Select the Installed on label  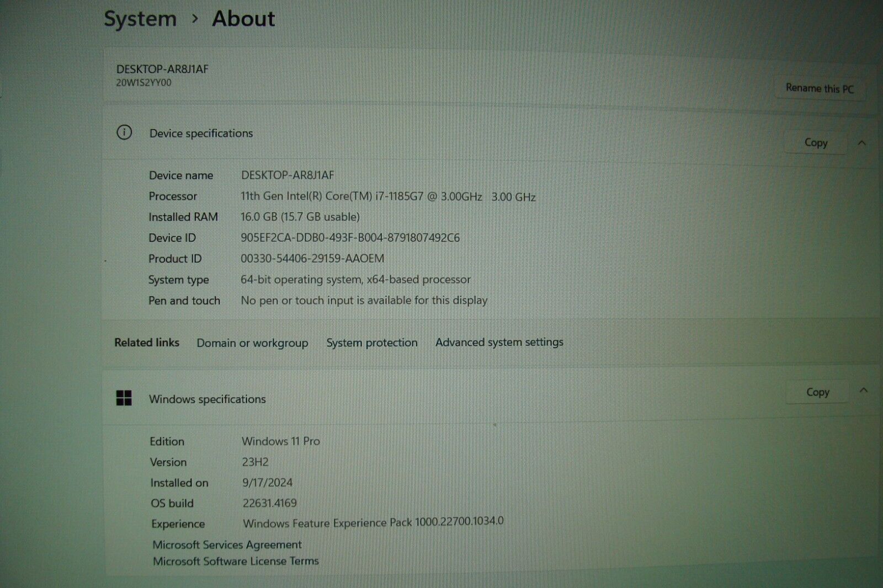coord(179,483)
